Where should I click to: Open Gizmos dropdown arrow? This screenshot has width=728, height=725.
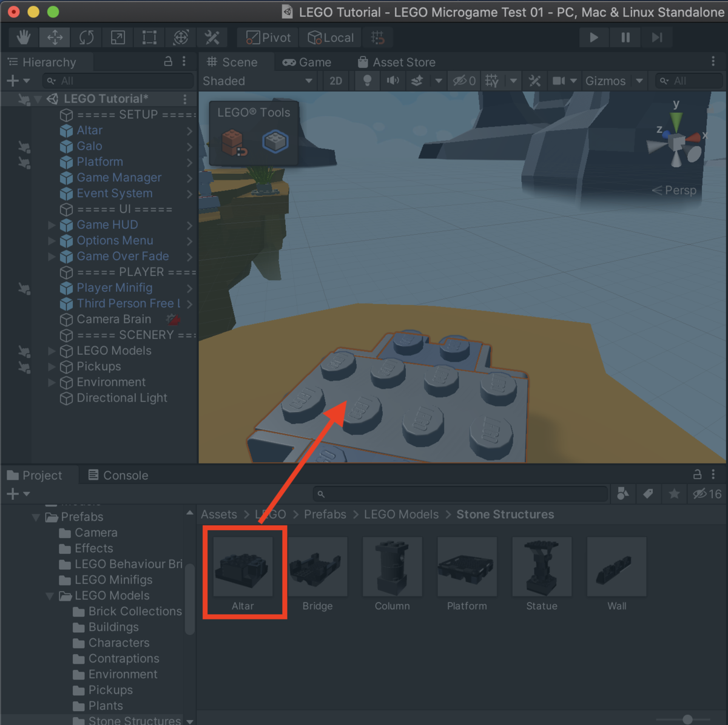(x=639, y=81)
